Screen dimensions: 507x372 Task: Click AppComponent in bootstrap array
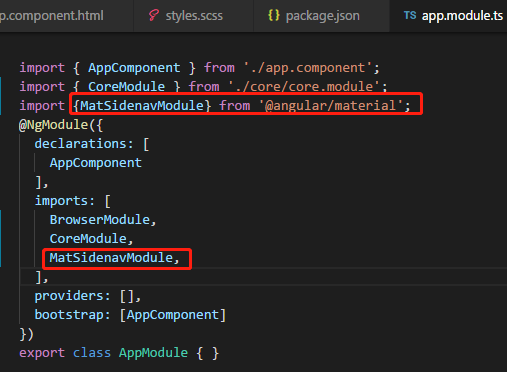(x=173, y=315)
